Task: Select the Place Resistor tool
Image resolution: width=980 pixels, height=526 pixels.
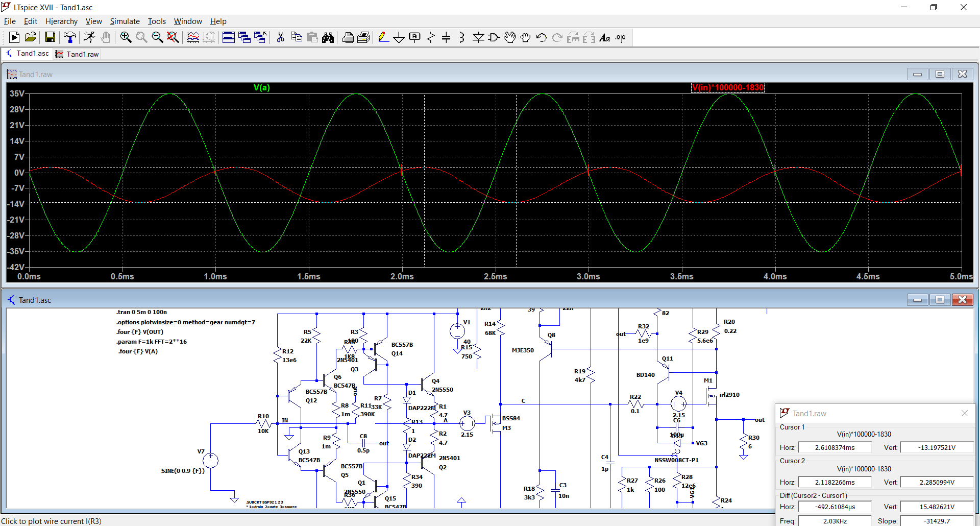Action: coord(431,37)
